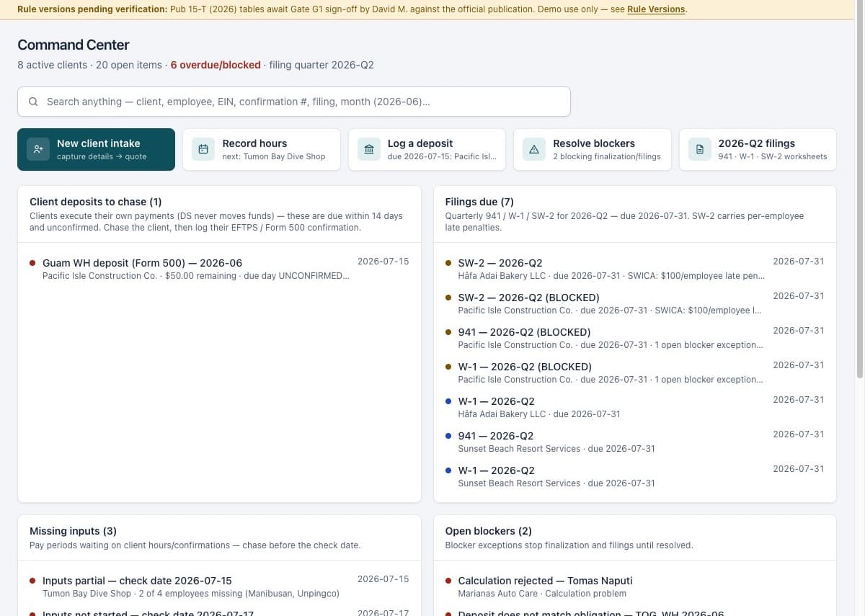Open 941 — 2026-Q2 for Sunset Beach Resort

pyautogui.click(x=634, y=442)
